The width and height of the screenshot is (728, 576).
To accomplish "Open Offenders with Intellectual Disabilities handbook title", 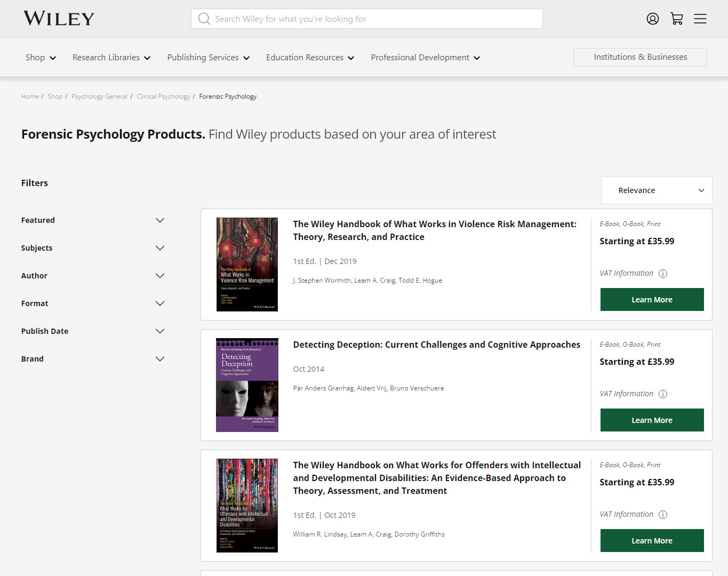I will point(437,478).
